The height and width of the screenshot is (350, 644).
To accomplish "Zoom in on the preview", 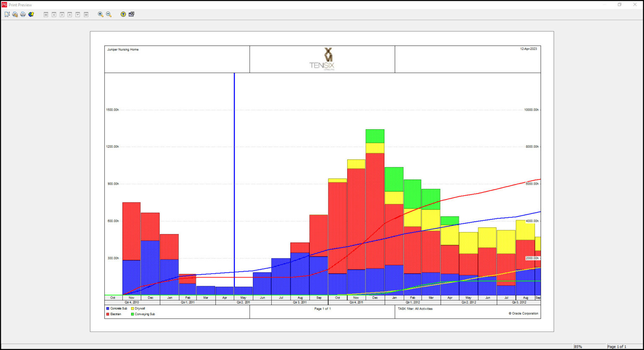I will click(x=100, y=14).
